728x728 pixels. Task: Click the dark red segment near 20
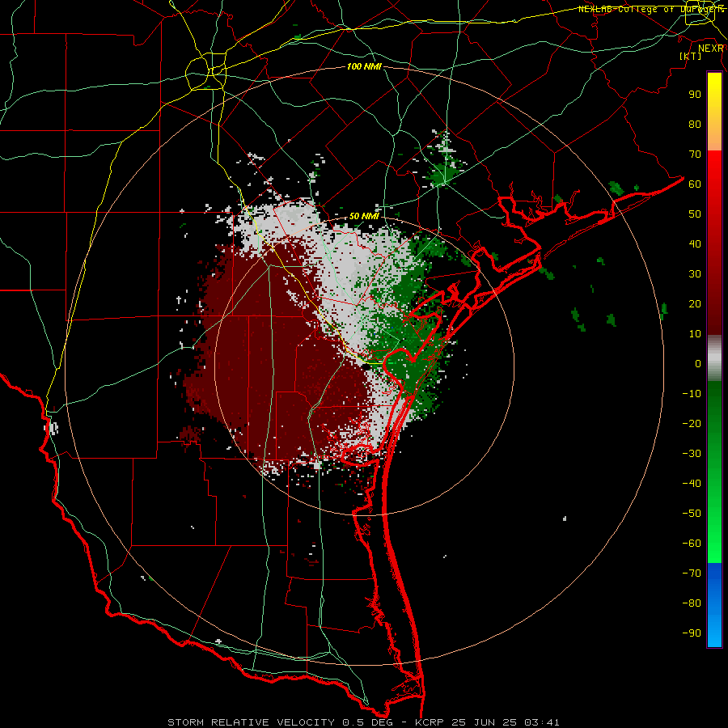[x=714, y=307]
